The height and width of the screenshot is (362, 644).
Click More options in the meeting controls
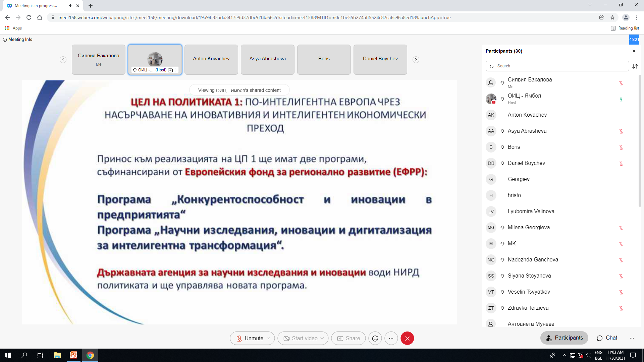click(391, 338)
